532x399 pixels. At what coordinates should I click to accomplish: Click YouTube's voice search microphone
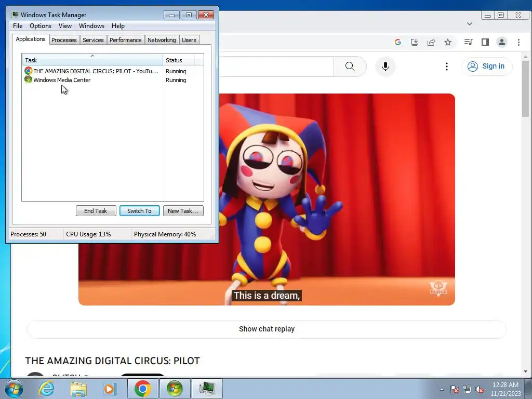[x=385, y=66]
